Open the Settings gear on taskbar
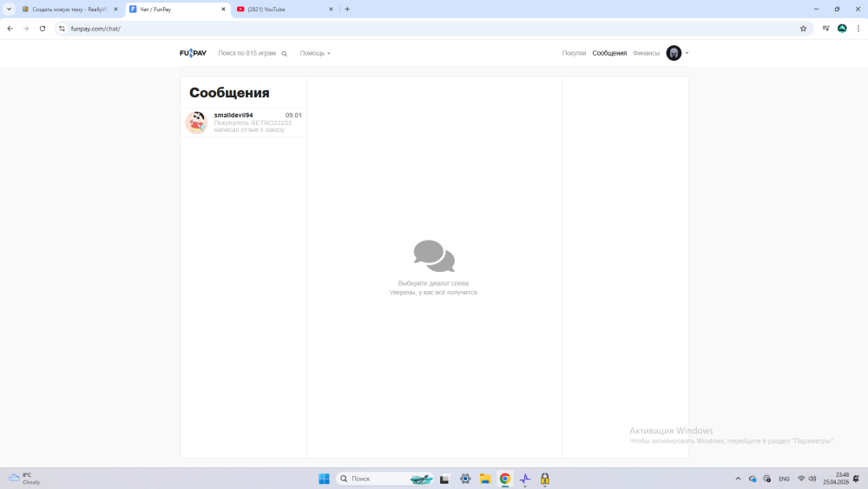 465,479
